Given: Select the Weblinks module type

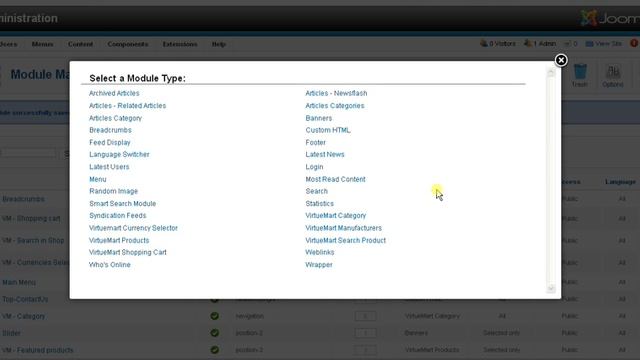Looking at the screenshot, I should [x=320, y=252].
